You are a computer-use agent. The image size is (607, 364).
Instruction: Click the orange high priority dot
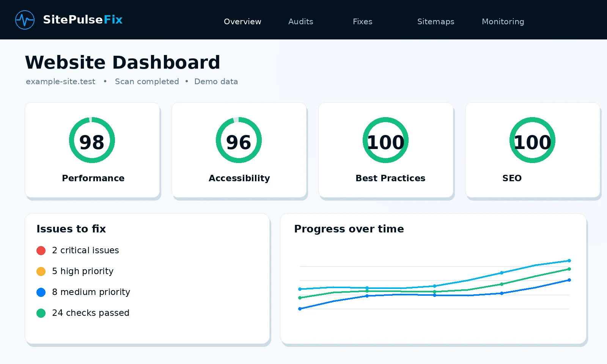(x=41, y=271)
